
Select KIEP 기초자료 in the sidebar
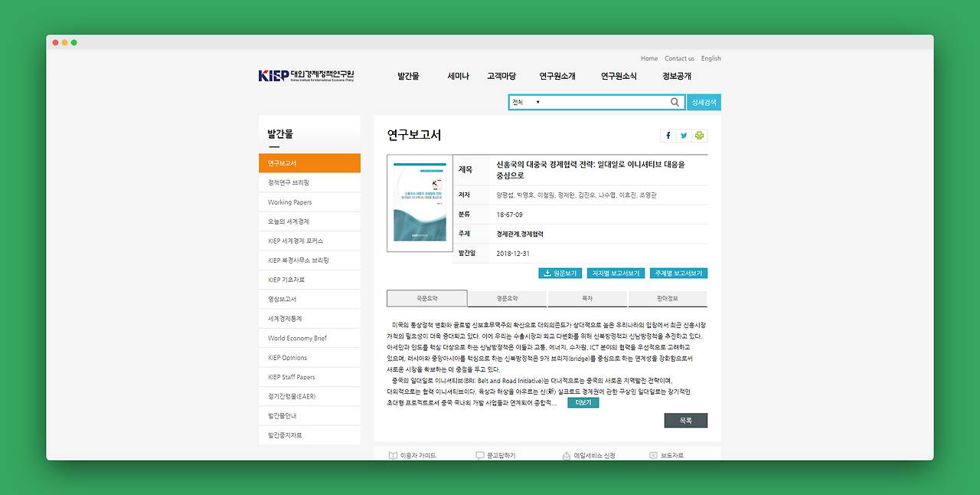[x=309, y=280]
